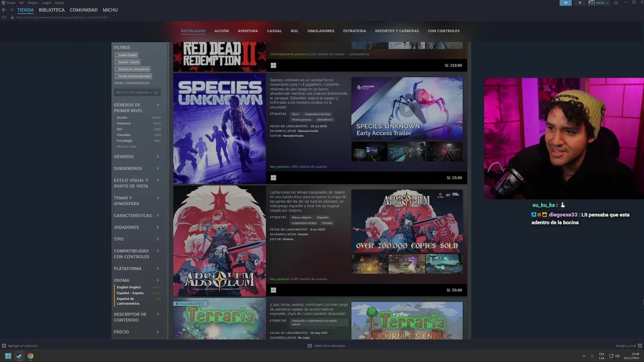Screen dimensions: 644x362
Task: Click the padlock icon beside the URL
Action: point(12,17)
